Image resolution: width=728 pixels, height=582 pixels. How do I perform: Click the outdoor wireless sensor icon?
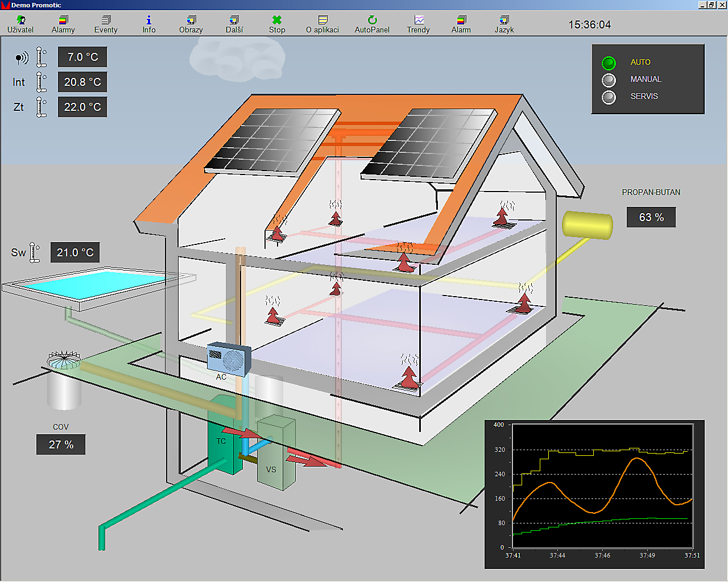pyautogui.click(x=22, y=57)
